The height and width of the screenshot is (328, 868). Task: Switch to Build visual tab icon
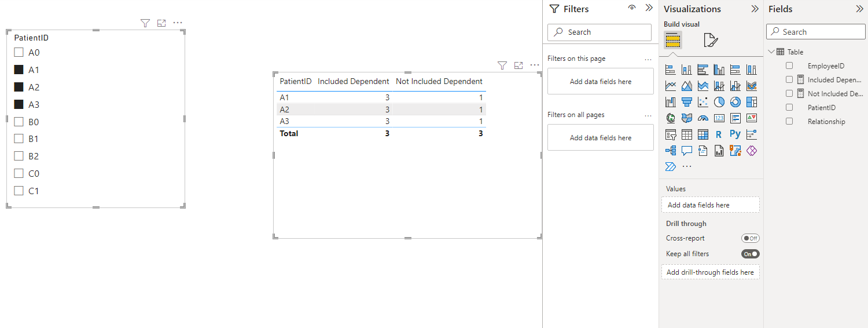pos(672,41)
